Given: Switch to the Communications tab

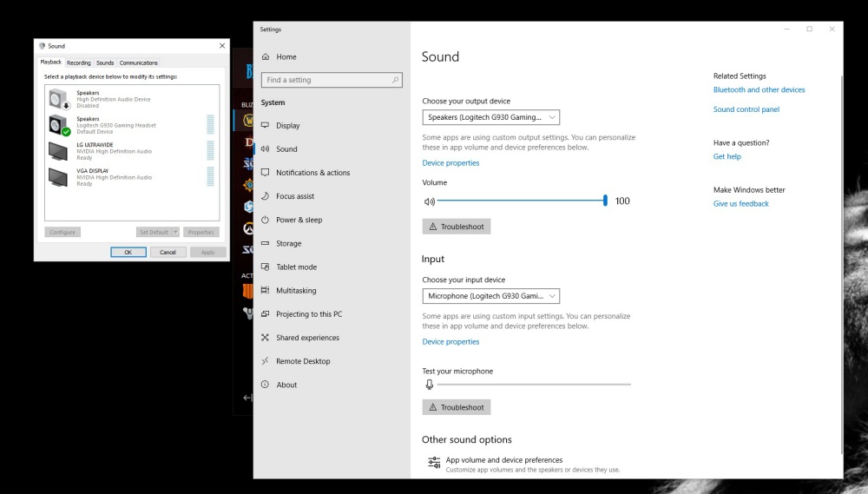Looking at the screenshot, I should point(138,63).
